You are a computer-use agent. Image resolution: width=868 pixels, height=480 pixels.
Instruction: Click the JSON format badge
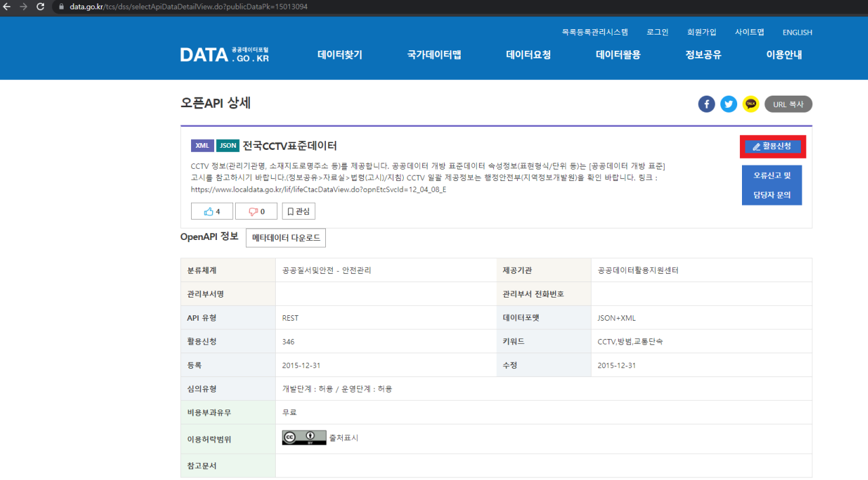[x=228, y=146]
